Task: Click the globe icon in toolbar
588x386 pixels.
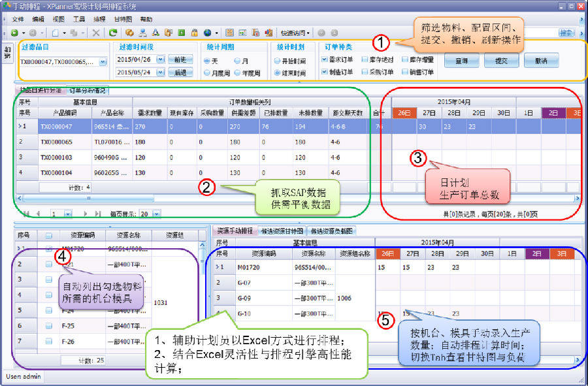Action: (207, 32)
